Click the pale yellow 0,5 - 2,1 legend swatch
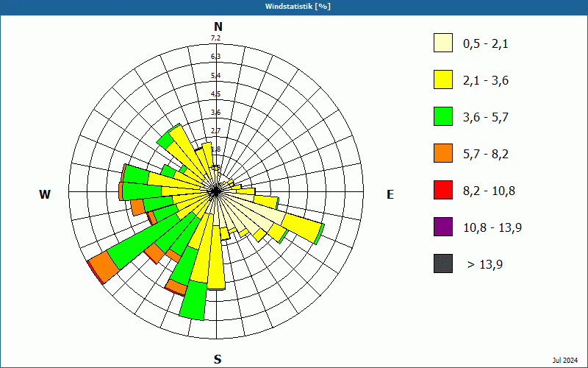Image resolution: width=588 pixels, height=368 pixels. point(443,43)
